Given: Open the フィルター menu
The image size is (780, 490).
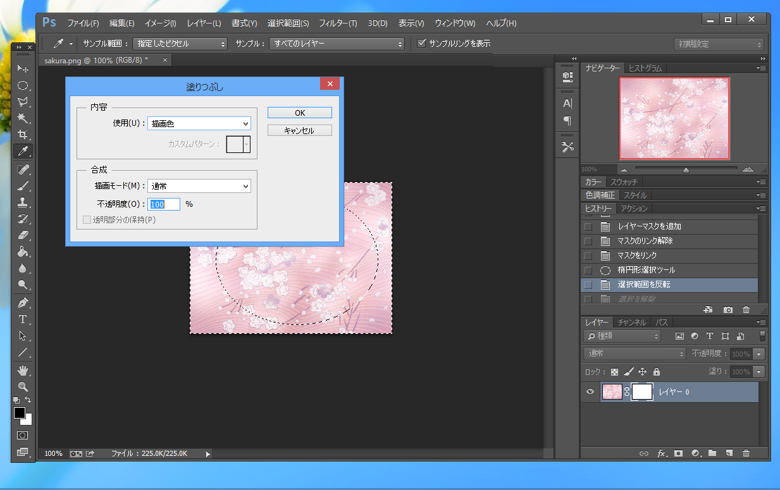Looking at the screenshot, I should [x=338, y=23].
